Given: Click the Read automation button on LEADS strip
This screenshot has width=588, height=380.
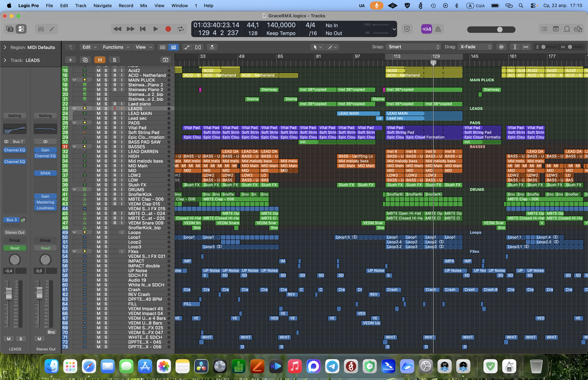Looking at the screenshot, I should 15,248.
